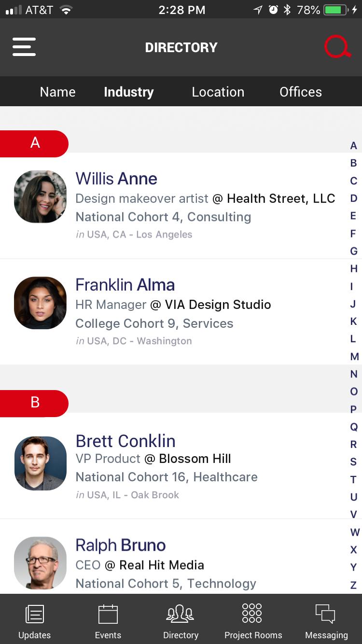The width and height of the screenshot is (362, 644).
Task: Tap the battery indicator in status bar
Action: click(x=336, y=10)
